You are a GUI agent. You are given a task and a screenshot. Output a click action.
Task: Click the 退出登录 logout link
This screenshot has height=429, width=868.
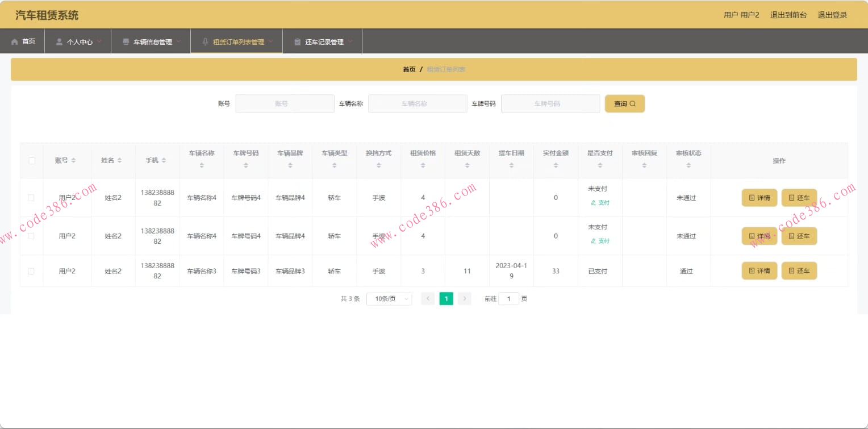pyautogui.click(x=832, y=15)
